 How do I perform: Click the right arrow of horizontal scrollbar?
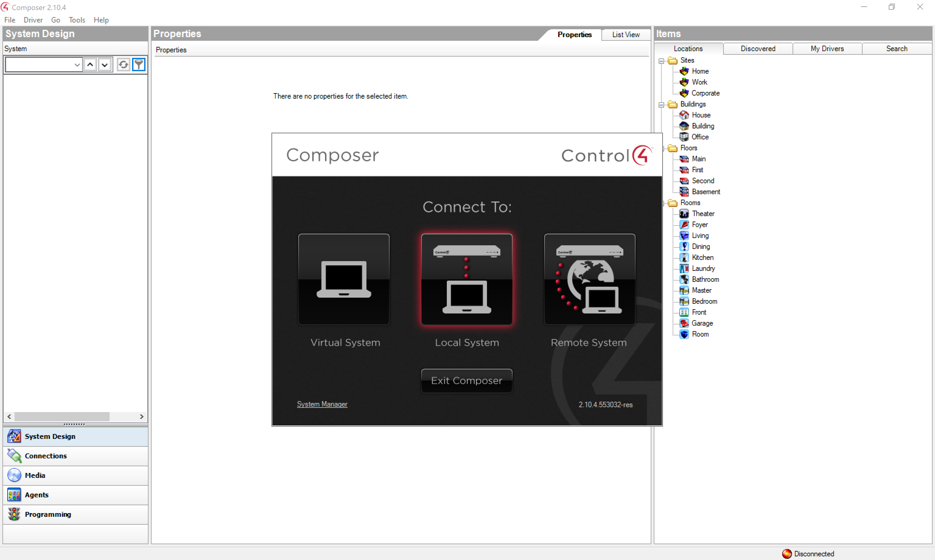[142, 417]
